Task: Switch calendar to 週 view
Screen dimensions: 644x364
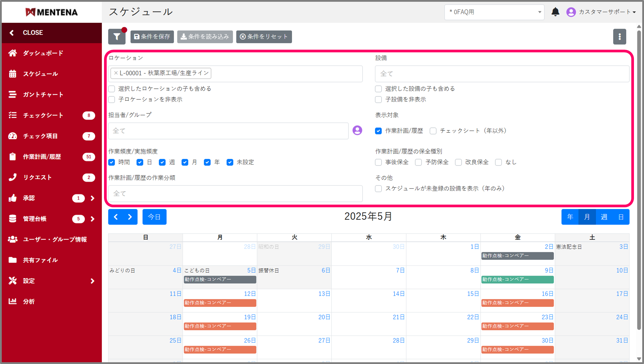Action: tap(604, 217)
